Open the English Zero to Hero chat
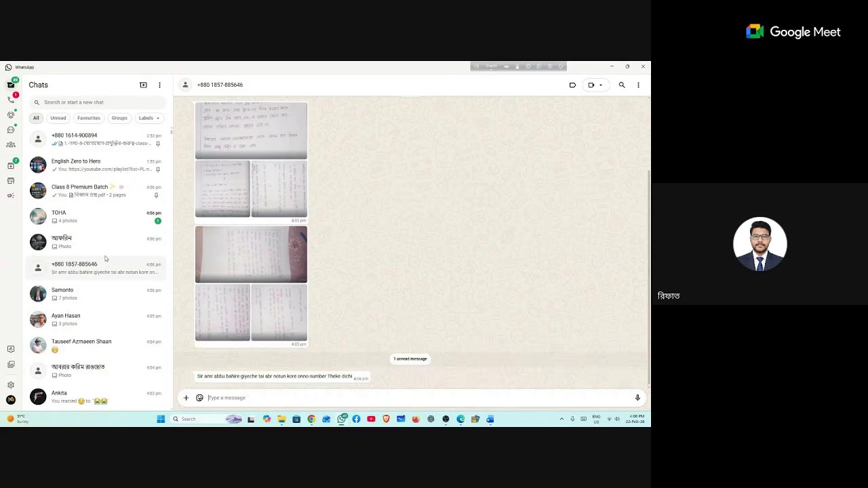 pos(97,165)
